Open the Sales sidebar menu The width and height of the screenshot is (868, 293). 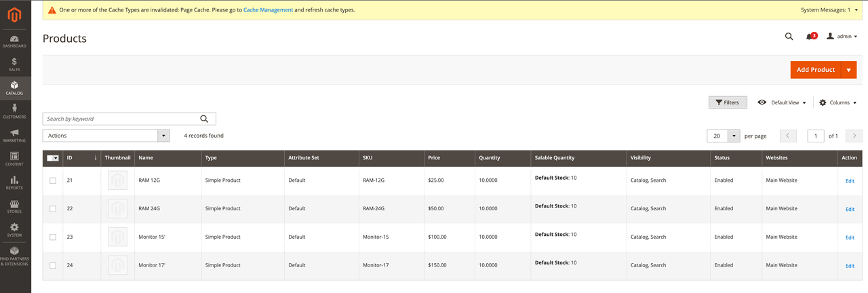(15, 64)
